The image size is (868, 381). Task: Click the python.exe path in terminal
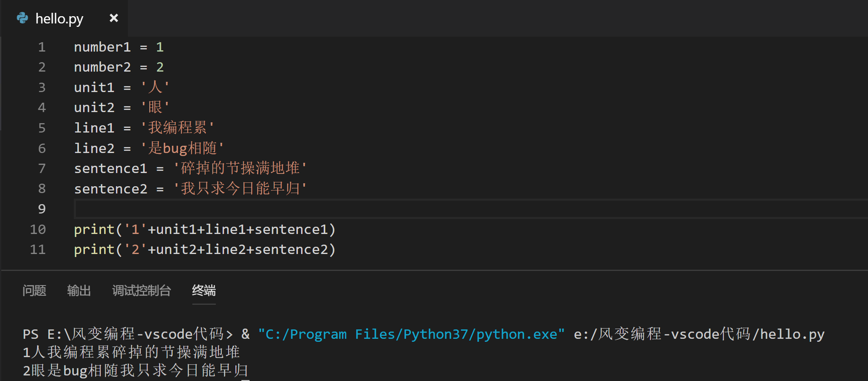(x=411, y=334)
